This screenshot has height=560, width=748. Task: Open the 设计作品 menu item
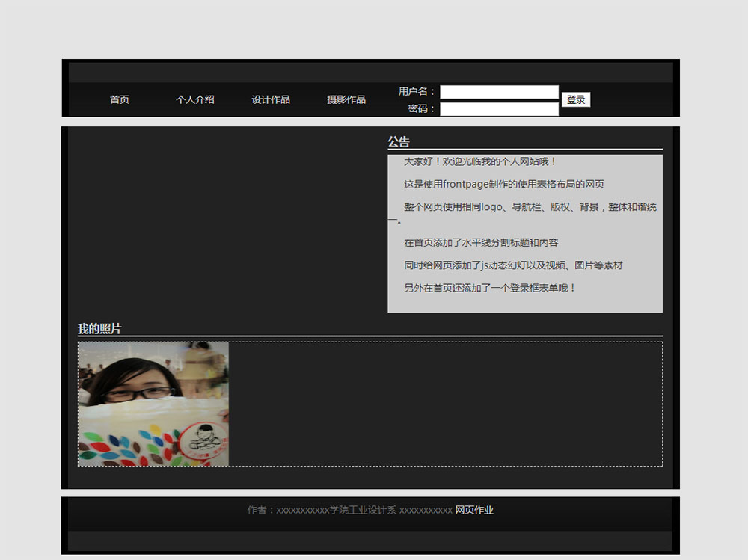pyautogui.click(x=271, y=99)
